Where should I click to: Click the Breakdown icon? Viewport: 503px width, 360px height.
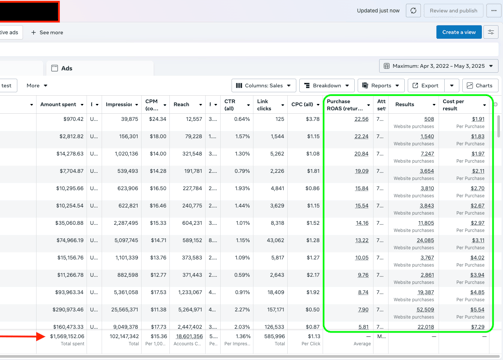click(307, 86)
